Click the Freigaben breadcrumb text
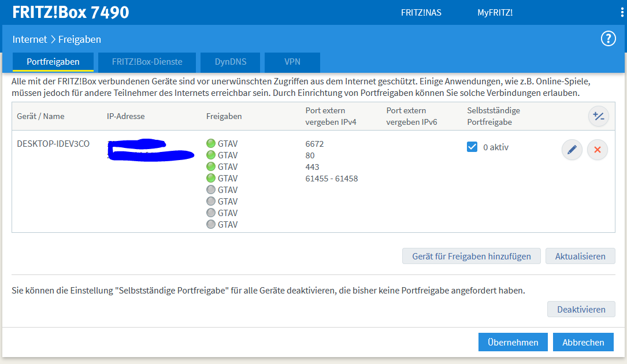This screenshot has height=364, width=627. click(80, 39)
